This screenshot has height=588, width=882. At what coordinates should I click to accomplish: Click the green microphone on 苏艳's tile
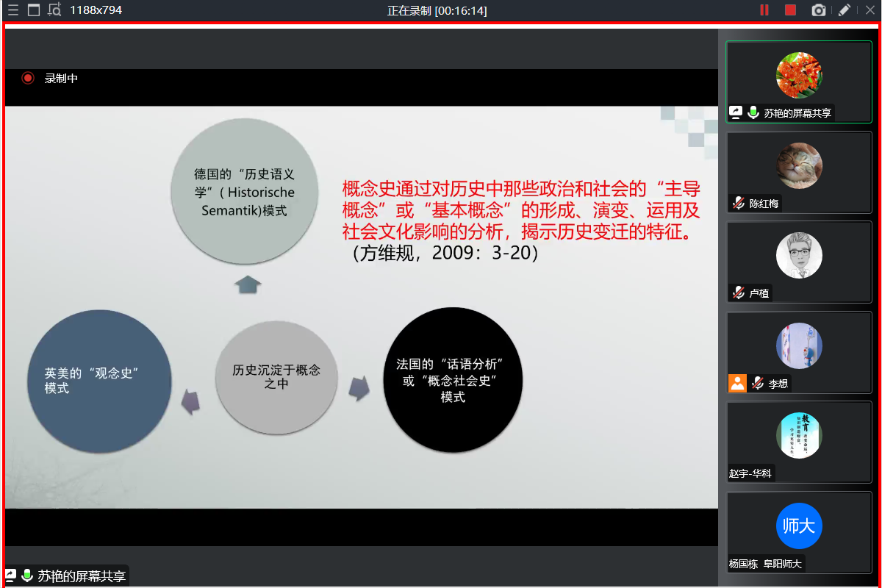(x=753, y=112)
